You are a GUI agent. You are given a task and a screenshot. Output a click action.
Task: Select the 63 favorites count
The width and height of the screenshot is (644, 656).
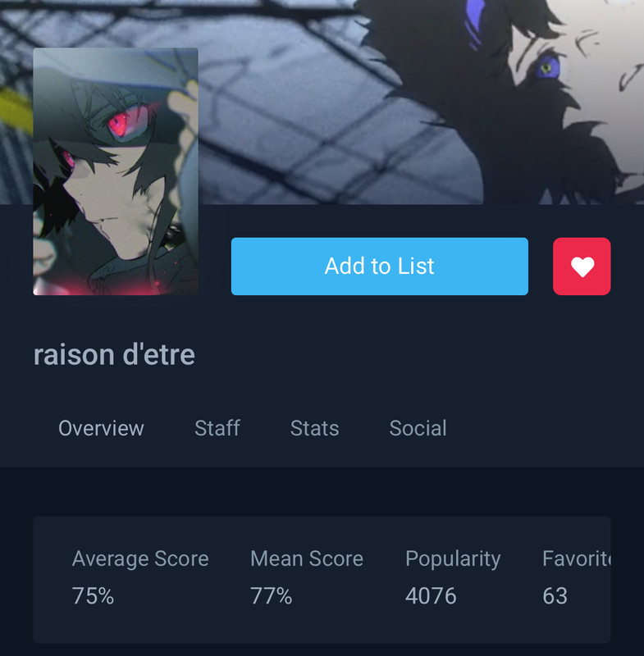pos(555,595)
